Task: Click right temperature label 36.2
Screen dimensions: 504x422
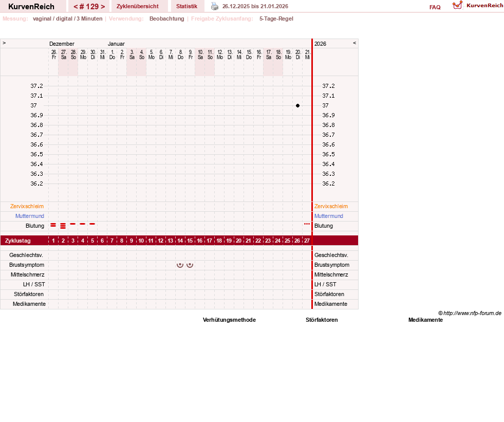Action: (x=328, y=184)
